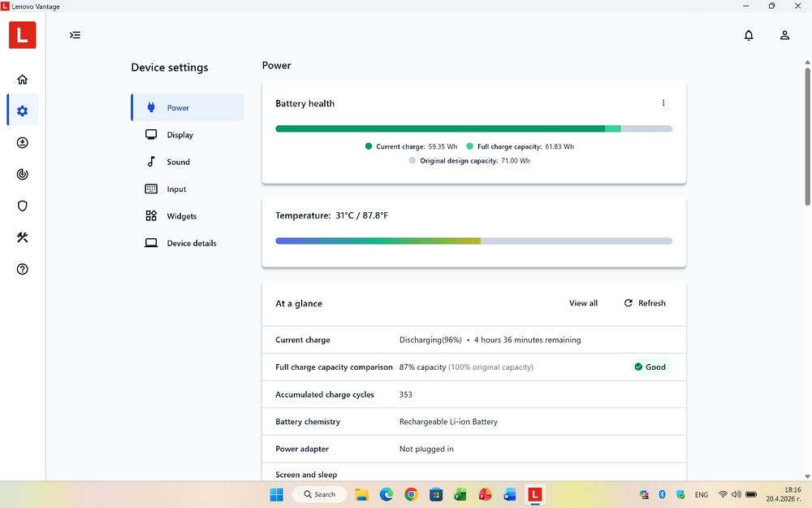This screenshot has width=812, height=508.
Task: Click View all in At a glance
Action: [x=583, y=303]
